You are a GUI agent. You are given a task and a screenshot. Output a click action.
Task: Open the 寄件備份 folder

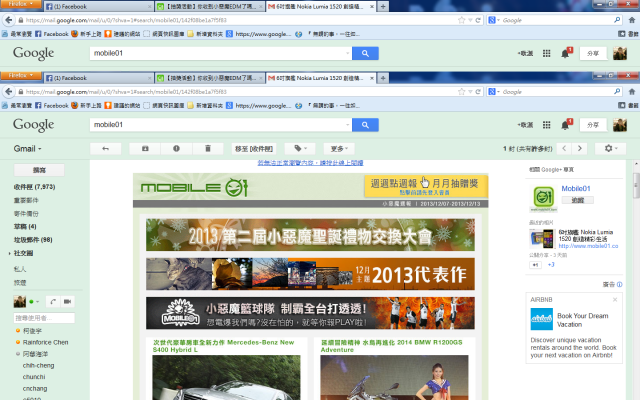tap(26, 213)
